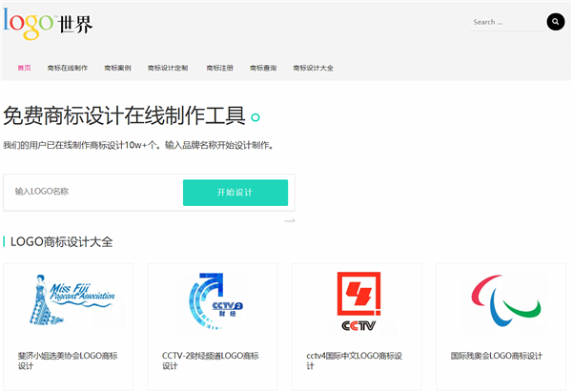Open the red CCTV4 logo thumbnail
This screenshot has height=392, width=572.
pyautogui.click(x=359, y=301)
